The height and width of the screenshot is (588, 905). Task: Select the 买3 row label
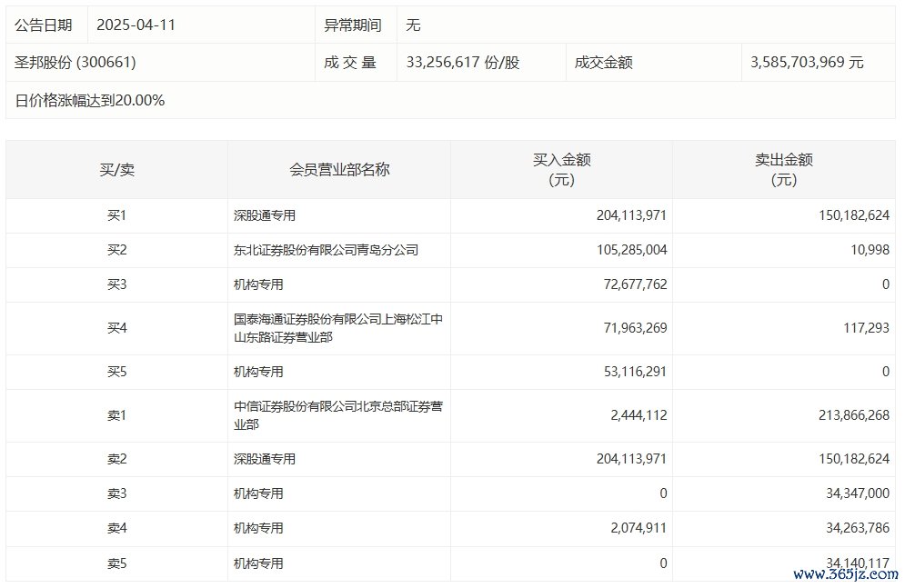[x=116, y=284]
